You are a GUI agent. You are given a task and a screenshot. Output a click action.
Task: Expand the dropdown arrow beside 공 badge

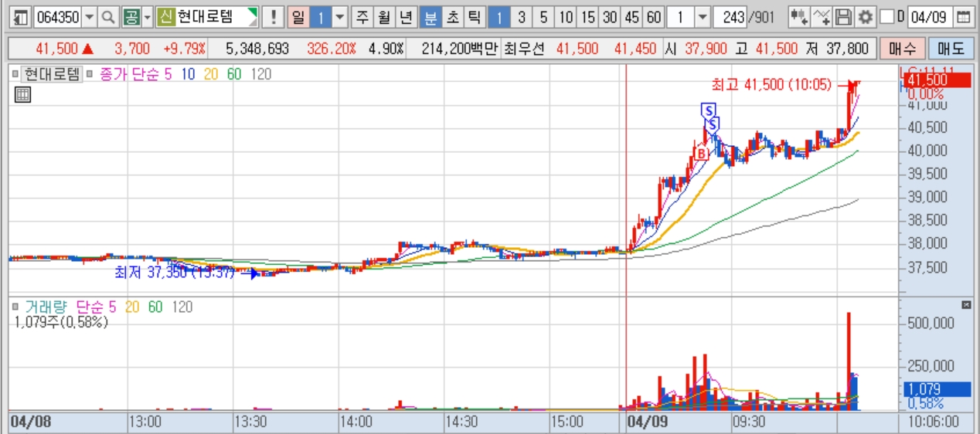click(x=147, y=16)
